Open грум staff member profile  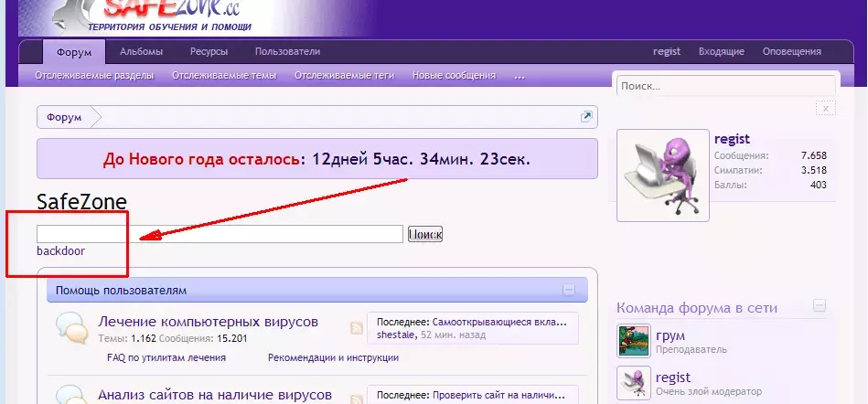670,335
